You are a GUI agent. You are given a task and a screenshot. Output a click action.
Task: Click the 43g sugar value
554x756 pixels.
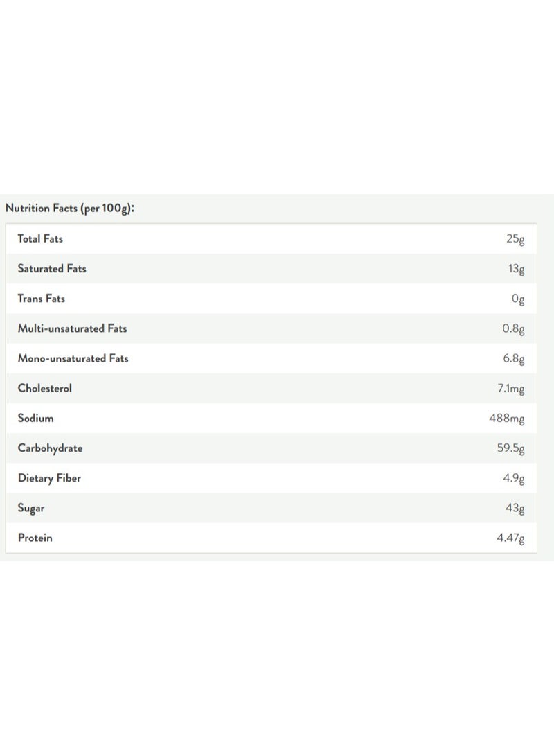(515, 508)
